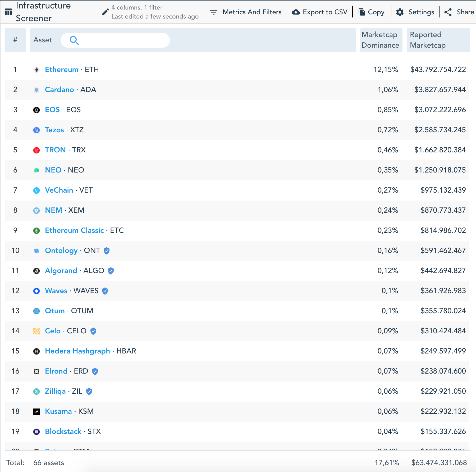Screen dimensions: 476x472
Task: Open the Ontology asset link
Action: point(61,251)
